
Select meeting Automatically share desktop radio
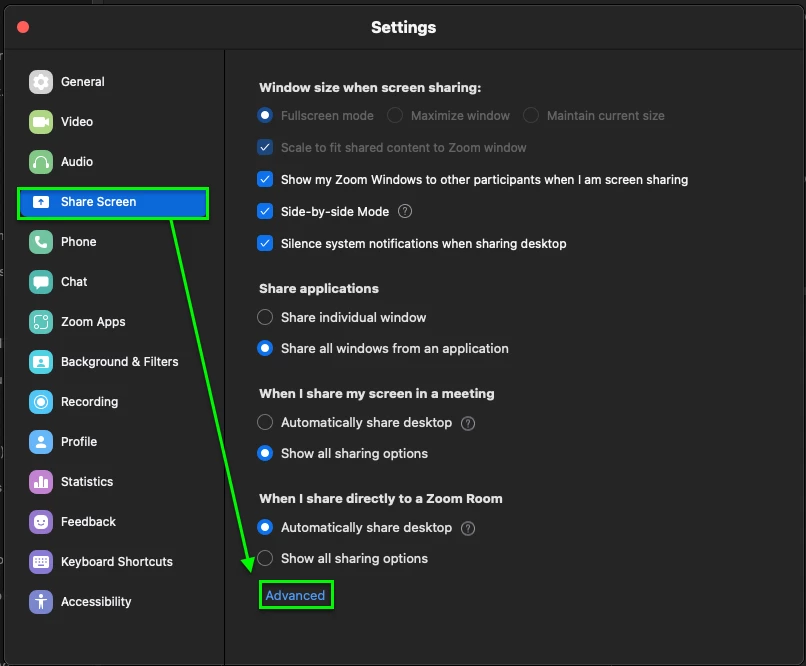point(265,422)
